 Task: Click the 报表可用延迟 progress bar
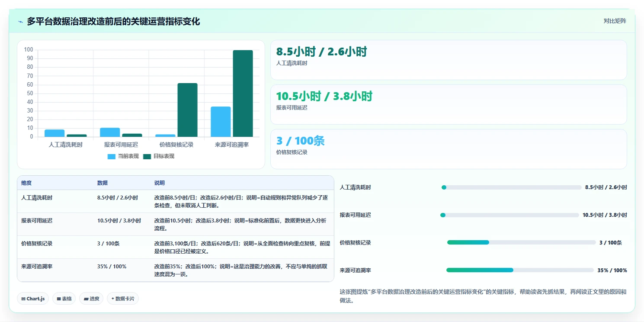click(x=509, y=215)
